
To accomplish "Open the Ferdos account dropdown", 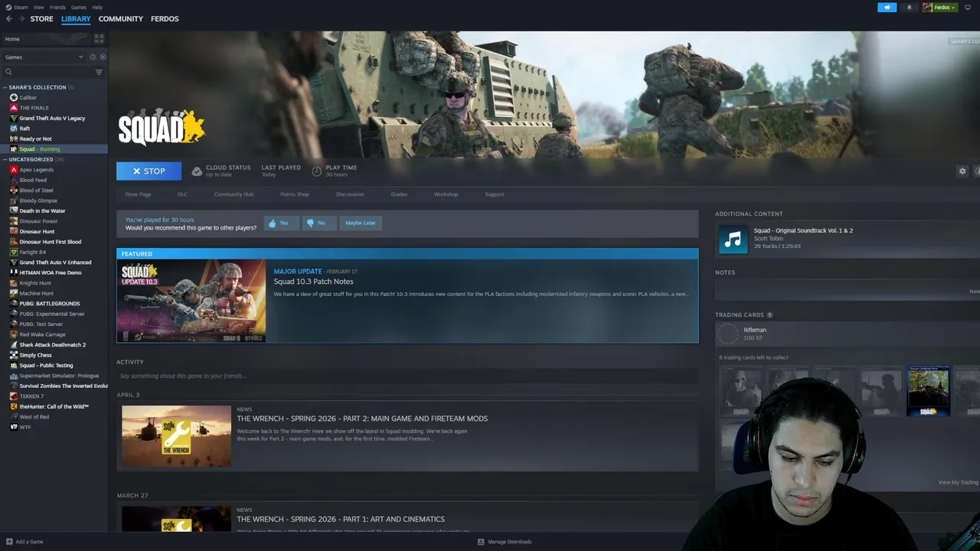I will [x=939, y=8].
